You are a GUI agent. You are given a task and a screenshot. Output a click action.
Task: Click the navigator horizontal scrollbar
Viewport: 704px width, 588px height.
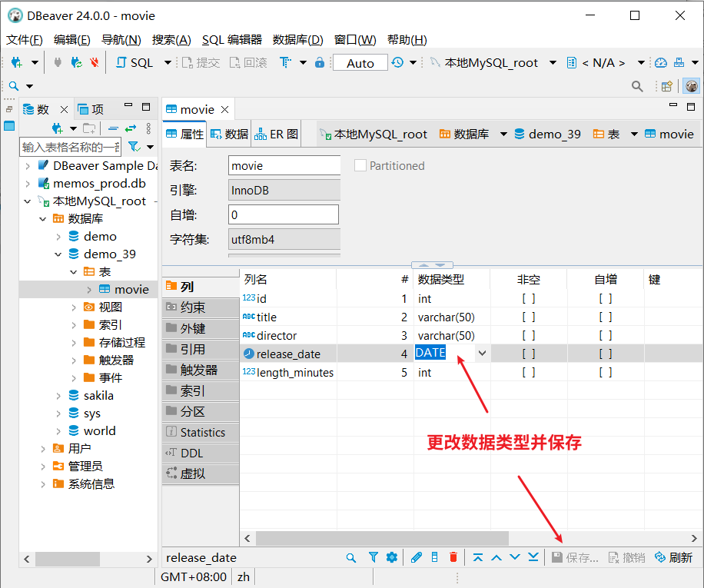click(x=68, y=559)
